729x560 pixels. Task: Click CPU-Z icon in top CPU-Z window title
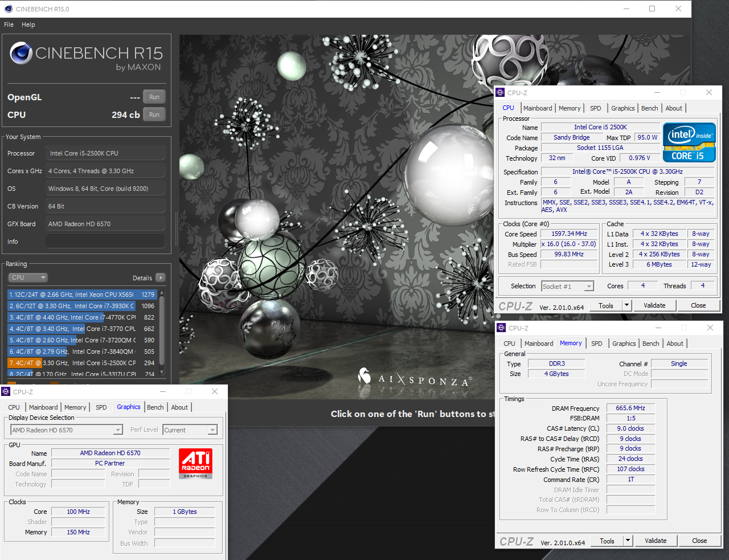[x=500, y=92]
